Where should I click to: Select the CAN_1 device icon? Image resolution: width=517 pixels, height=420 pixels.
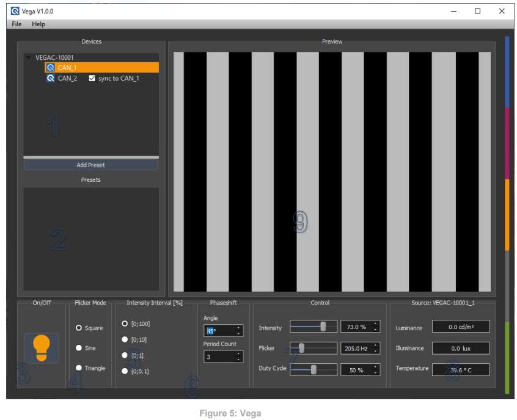coord(50,67)
